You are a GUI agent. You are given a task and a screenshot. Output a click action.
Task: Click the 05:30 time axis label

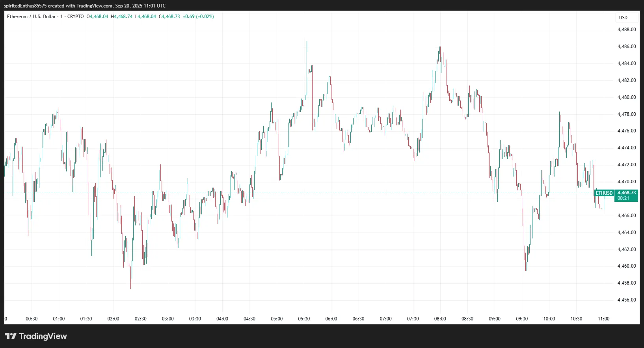point(304,319)
